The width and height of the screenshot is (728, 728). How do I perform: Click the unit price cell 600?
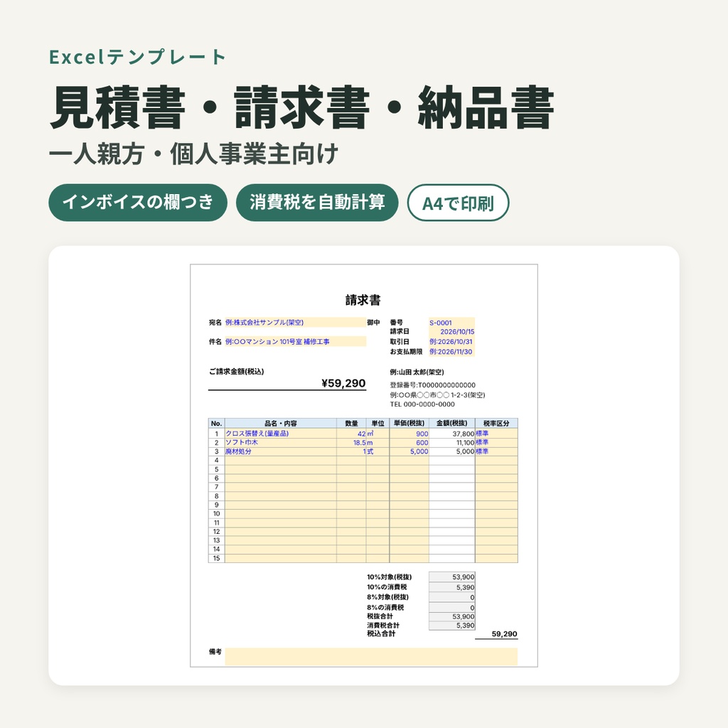click(x=409, y=442)
